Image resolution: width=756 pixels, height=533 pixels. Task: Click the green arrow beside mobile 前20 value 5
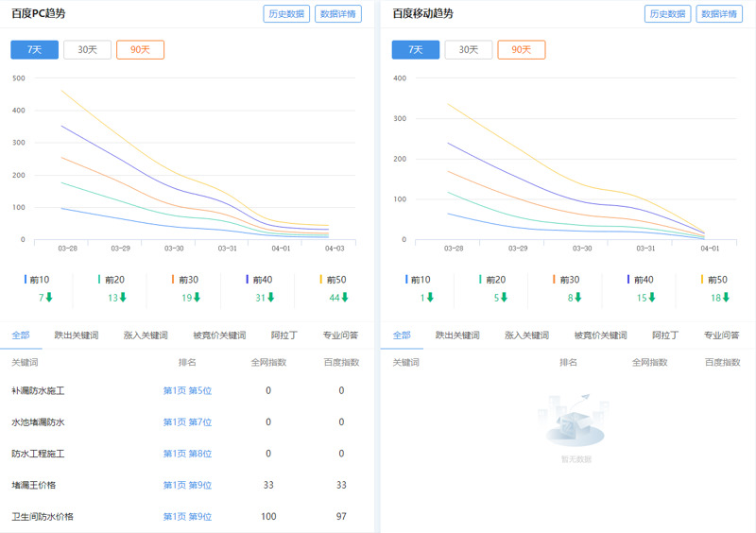[504, 298]
